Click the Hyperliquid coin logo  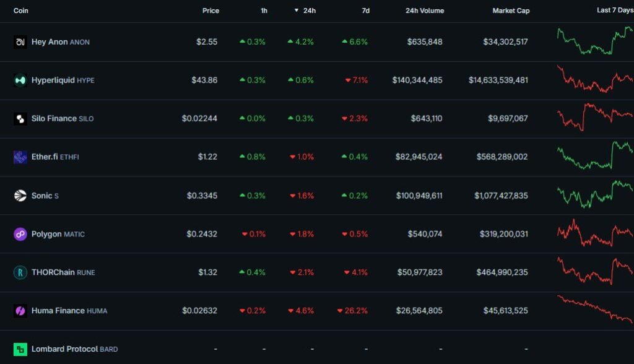tap(19, 80)
